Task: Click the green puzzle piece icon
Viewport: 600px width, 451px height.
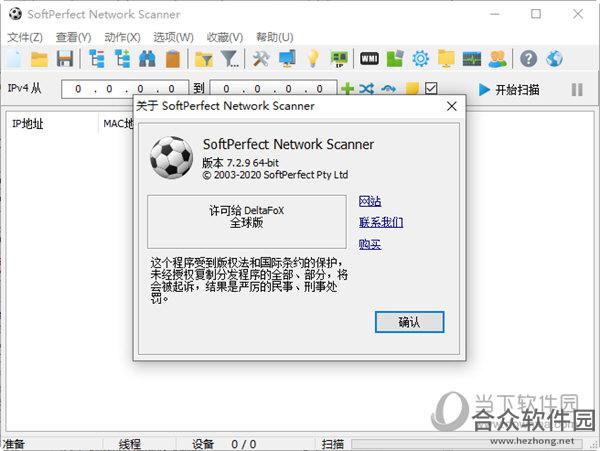Action: 395,59
